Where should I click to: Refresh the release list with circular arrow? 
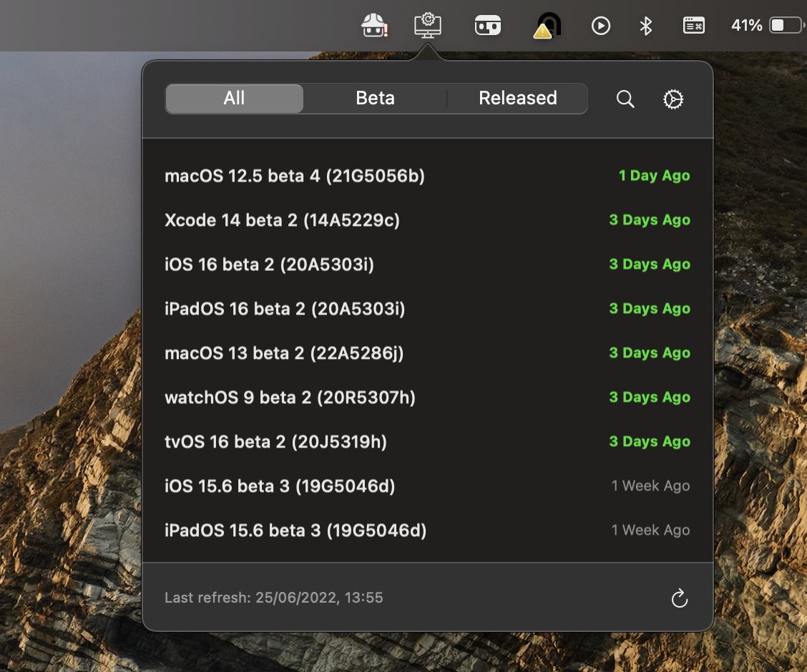tap(680, 598)
